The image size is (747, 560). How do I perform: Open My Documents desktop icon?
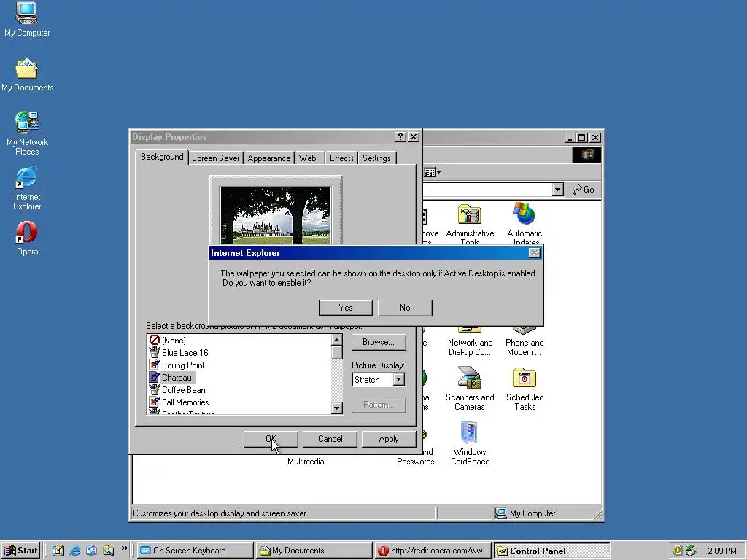[x=27, y=74]
